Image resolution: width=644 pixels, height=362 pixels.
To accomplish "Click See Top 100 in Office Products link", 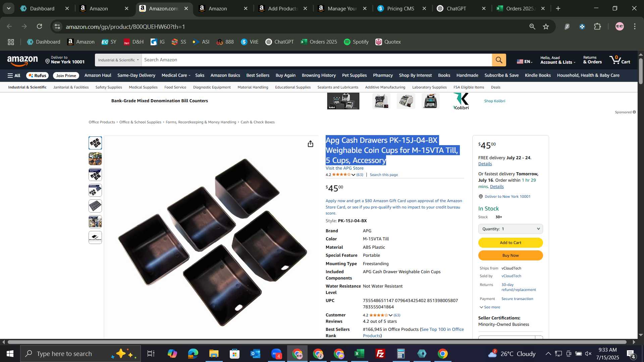I will [x=413, y=333].
